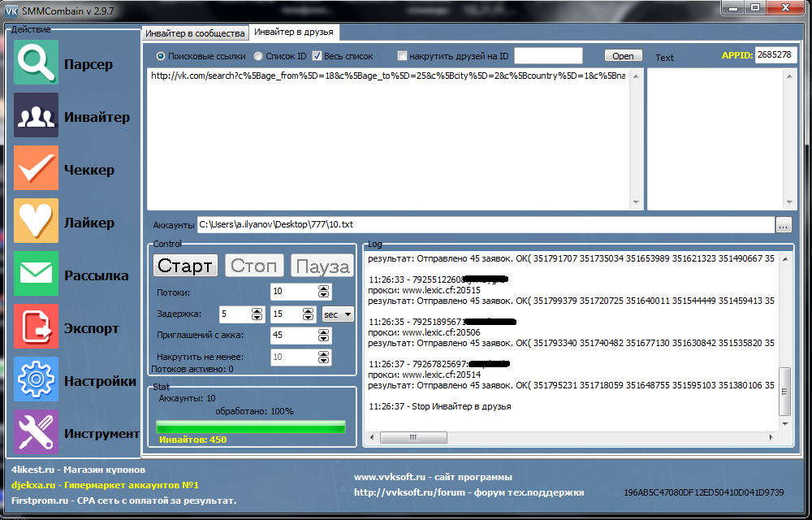Enable накрутить друзей на ID checkbox
Screen dimensions: 812x520
402,57
